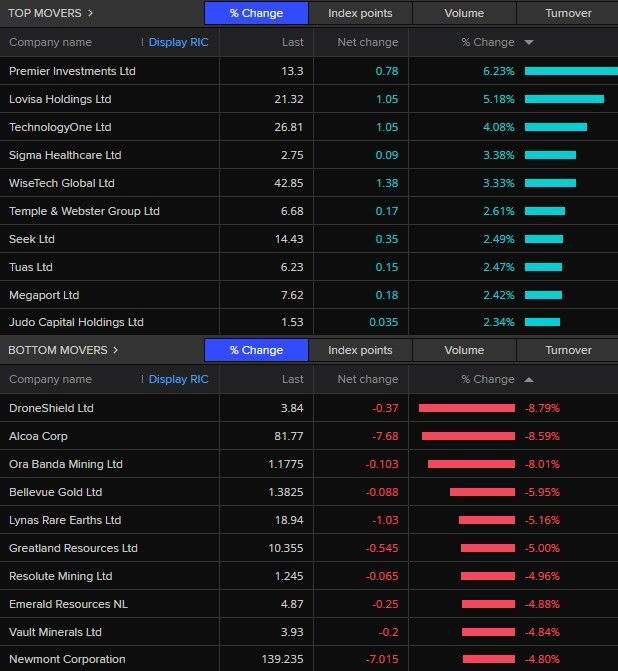Click the green change bar for Lovisa Holdings
618x671 pixels.
(x=564, y=99)
